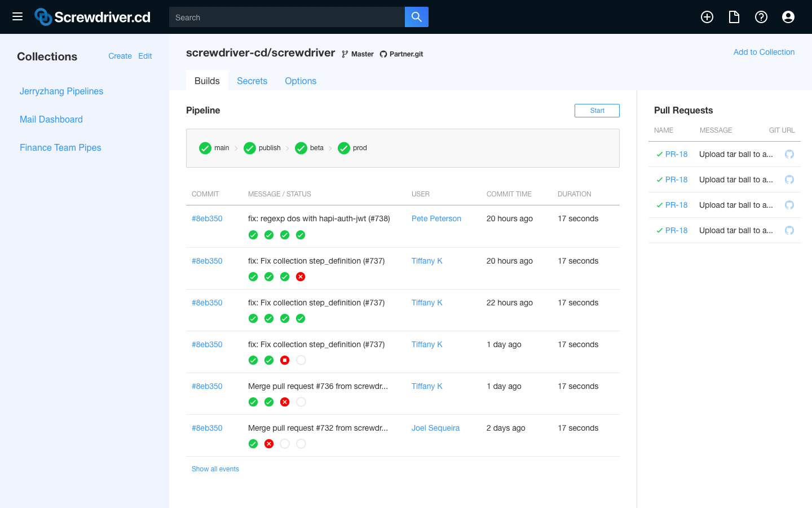This screenshot has height=508, width=812.
Task: Click the Start pipeline button
Action: tap(597, 111)
